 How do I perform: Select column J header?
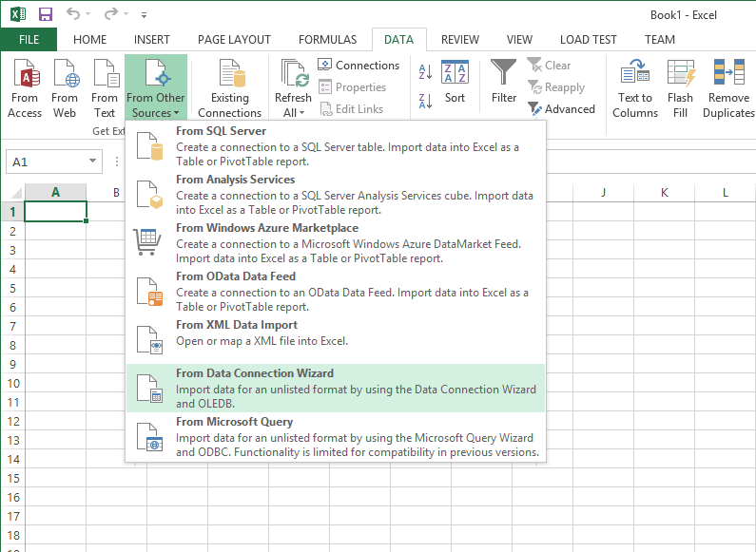603,193
